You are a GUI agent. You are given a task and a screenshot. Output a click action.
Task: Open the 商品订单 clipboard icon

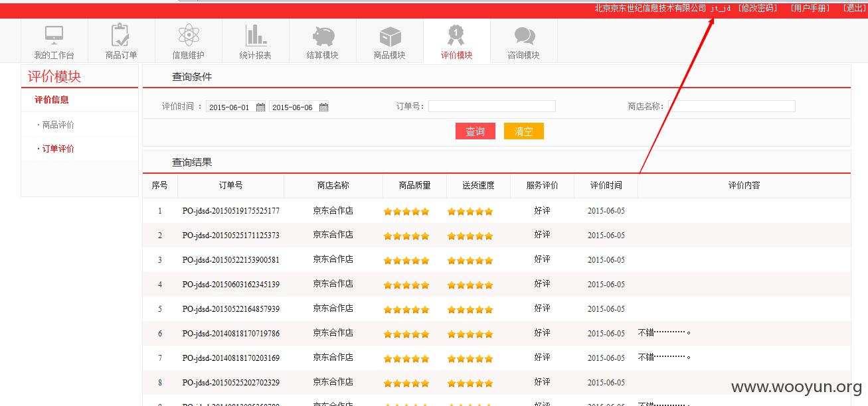[x=121, y=34]
